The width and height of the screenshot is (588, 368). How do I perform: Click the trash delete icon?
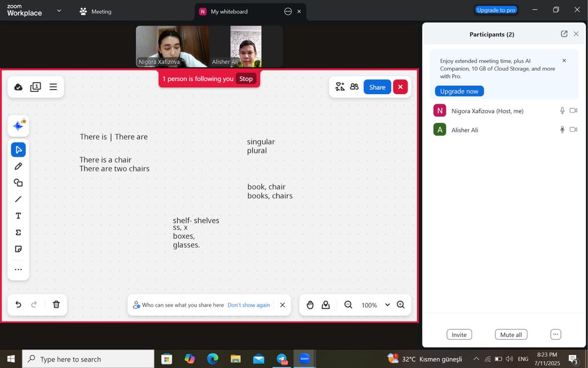(56, 304)
